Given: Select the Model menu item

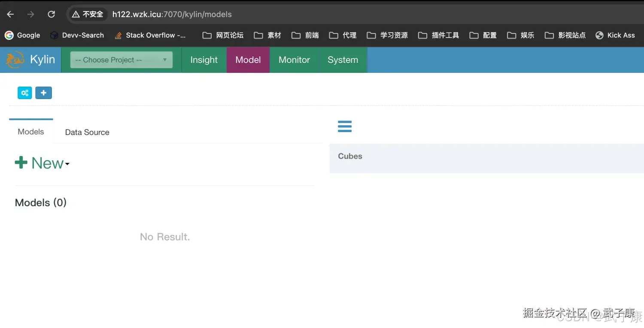Looking at the screenshot, I should 248,60.
